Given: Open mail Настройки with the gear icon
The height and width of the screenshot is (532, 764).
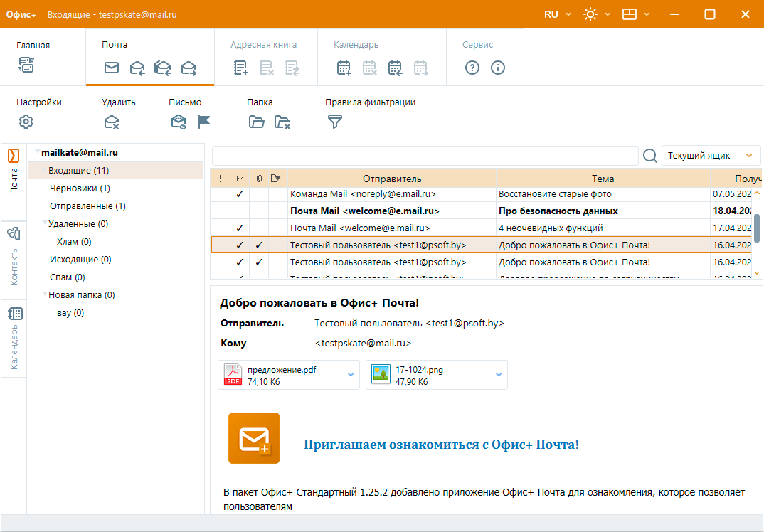Looking at the screenshot, I should tap(26, 122).
